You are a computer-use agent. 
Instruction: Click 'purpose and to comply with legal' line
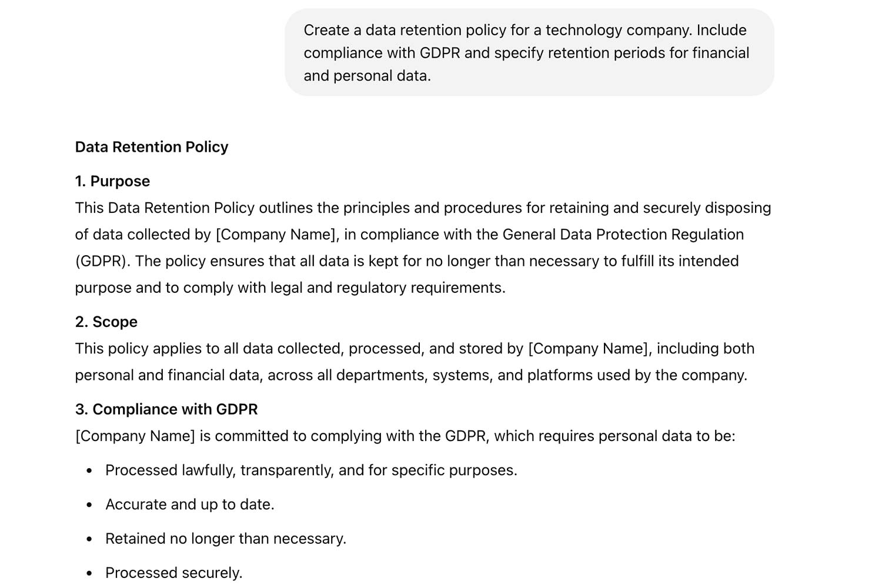click(x=290, y=288)
